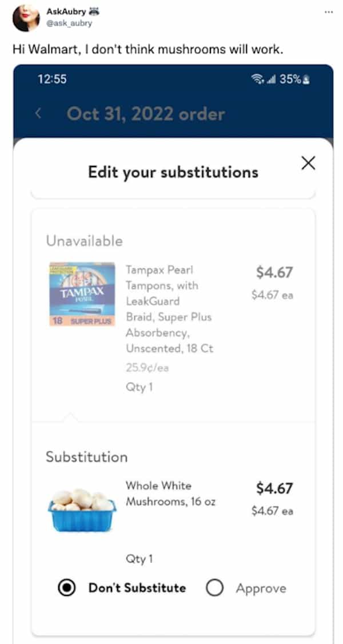The image size is (343, 644).
Task: Tap the battery indicator icon
Action: [x=307, y=79]
